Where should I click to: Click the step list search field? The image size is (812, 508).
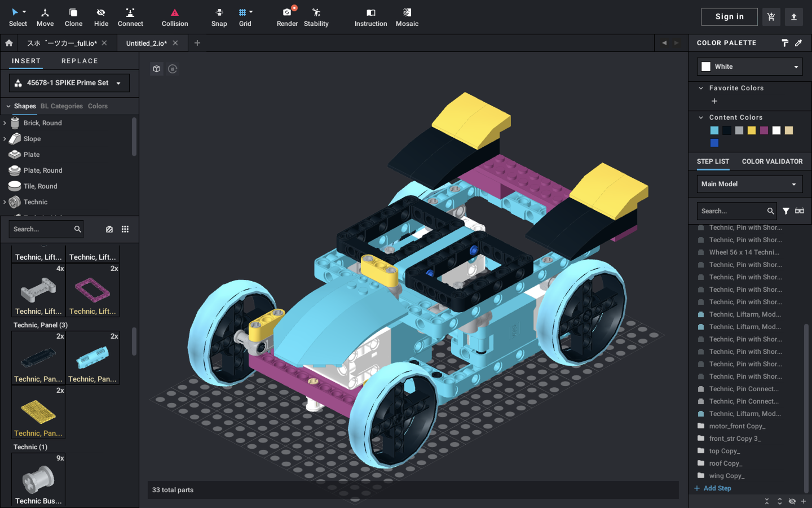pos(731,211)
